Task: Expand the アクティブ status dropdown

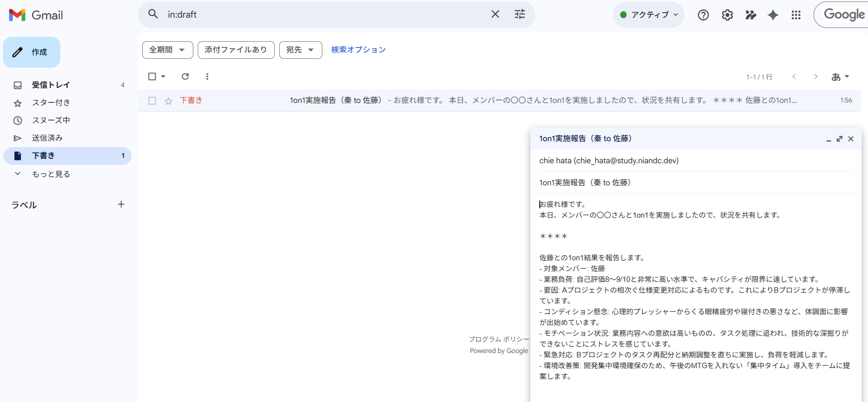Action: pos(649,15)
